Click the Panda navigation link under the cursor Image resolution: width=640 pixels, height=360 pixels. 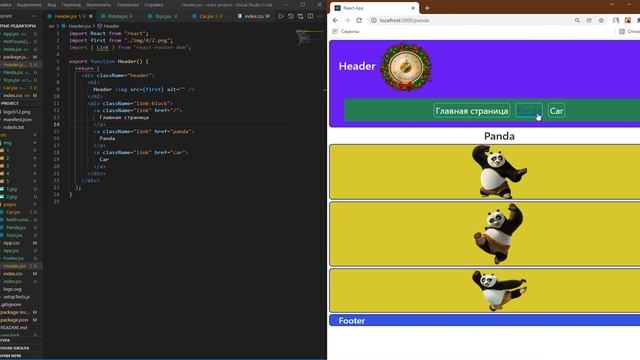529,111
